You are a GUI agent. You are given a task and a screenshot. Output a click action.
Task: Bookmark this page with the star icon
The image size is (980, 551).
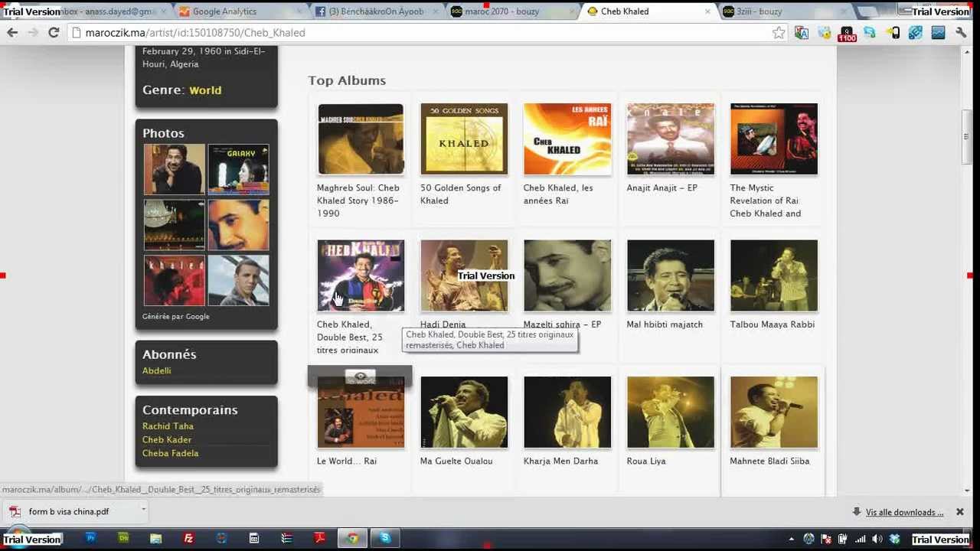[x=779, y=32]
